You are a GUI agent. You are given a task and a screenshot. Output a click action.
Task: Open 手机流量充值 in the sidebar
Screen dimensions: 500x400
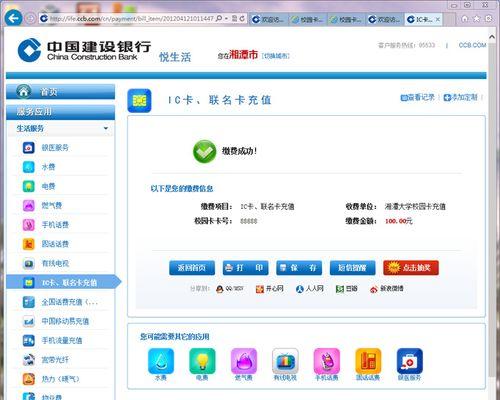point(62,340)
